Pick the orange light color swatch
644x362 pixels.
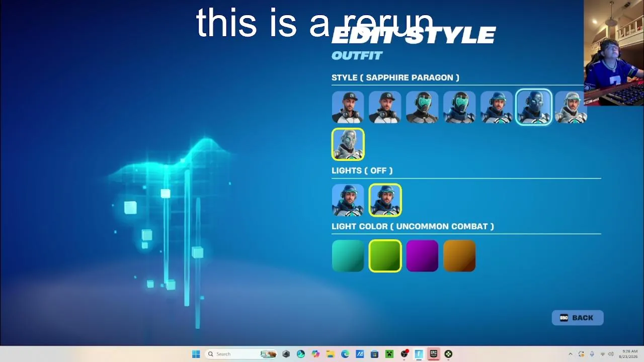coord(459,256)
